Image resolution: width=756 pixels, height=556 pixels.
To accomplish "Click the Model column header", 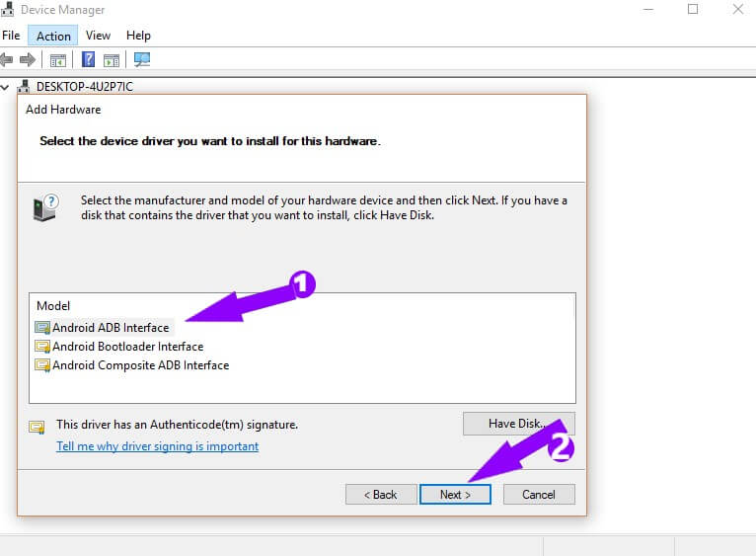I will coord(53,306).
